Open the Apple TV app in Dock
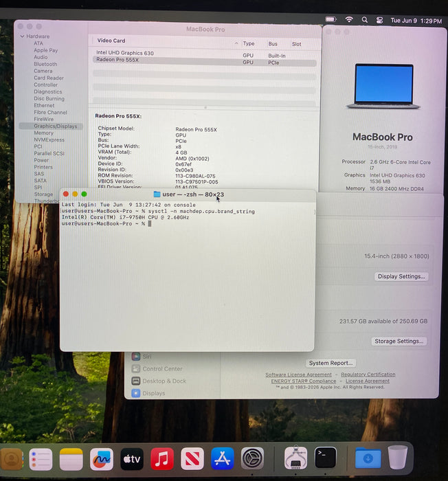Screen dimensions: 448x481 132,459
